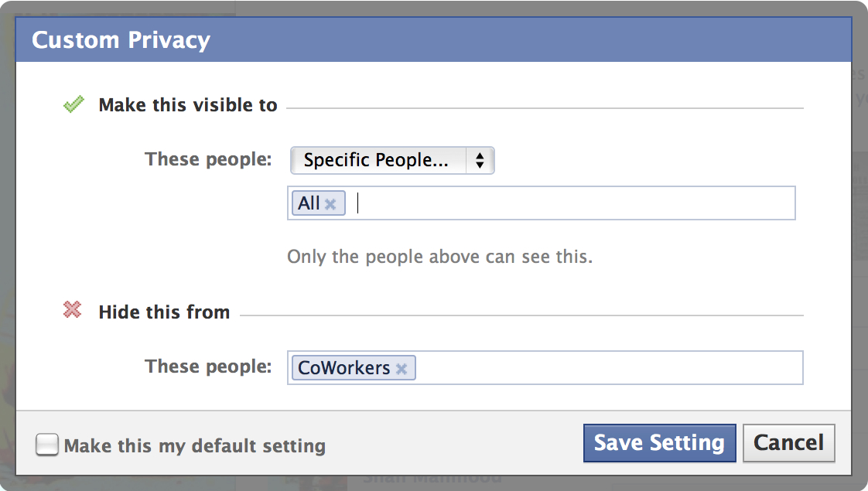Screen dimensions: 868x491
Task: Click the green checkmark beside Make this visible to
Action: (x=73, y=104)
